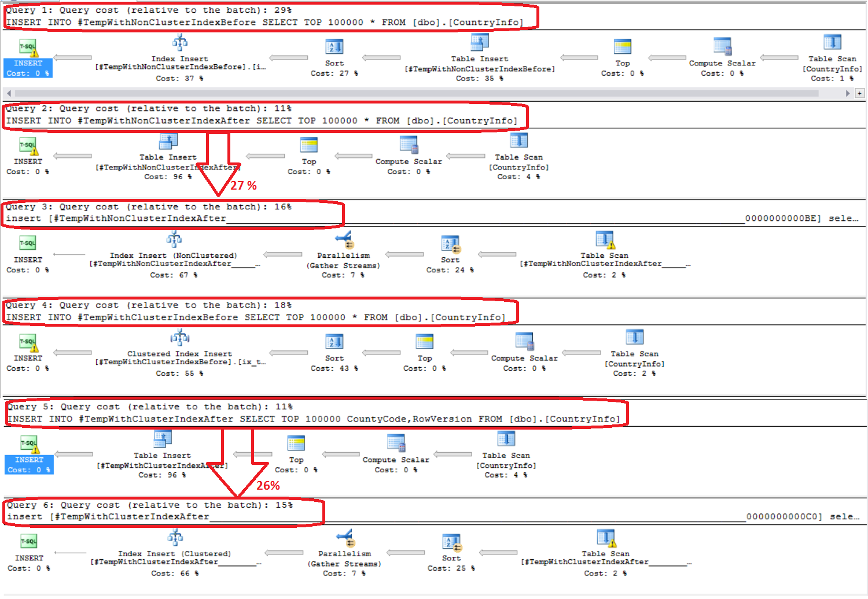Click the "Query 1: Query cost" header line

tap(149, 10)
